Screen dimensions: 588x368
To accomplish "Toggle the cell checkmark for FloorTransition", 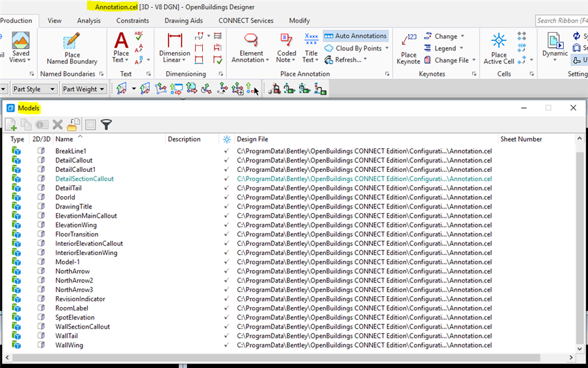I will click(x=226, y=234).
